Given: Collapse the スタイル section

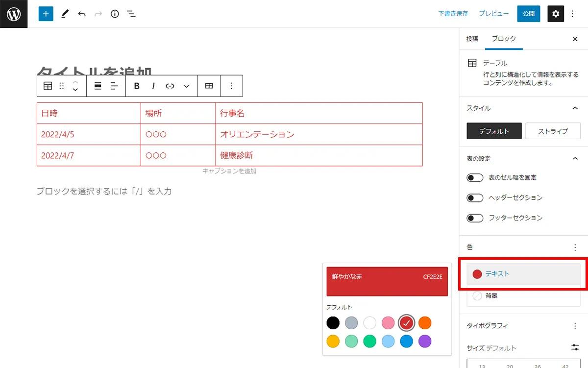Looking at the screenshot, I should (x=576, y=108).
